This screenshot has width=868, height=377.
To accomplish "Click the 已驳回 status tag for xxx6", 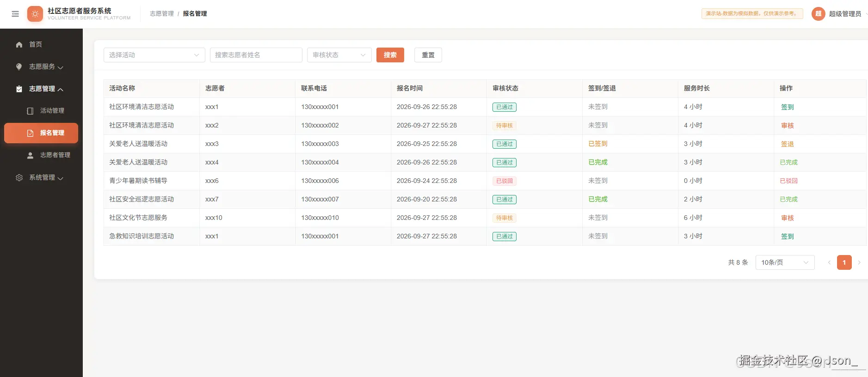I will (505, 181).
